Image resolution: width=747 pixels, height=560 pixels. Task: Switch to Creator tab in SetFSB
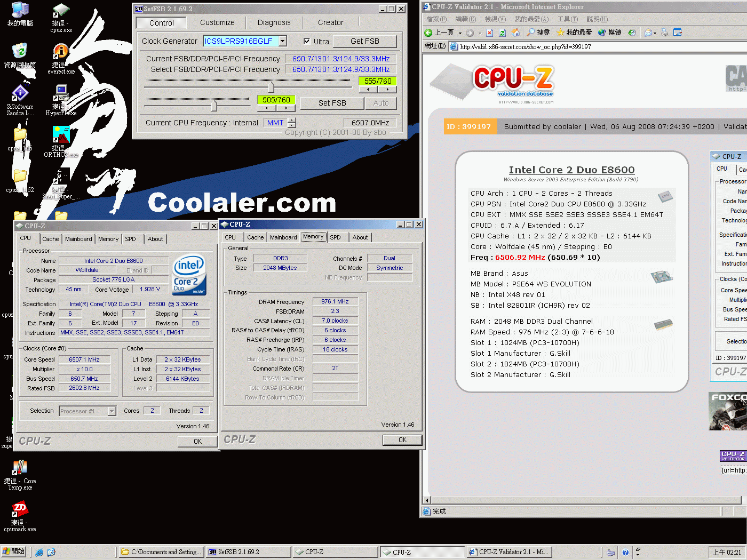[331, 22]
